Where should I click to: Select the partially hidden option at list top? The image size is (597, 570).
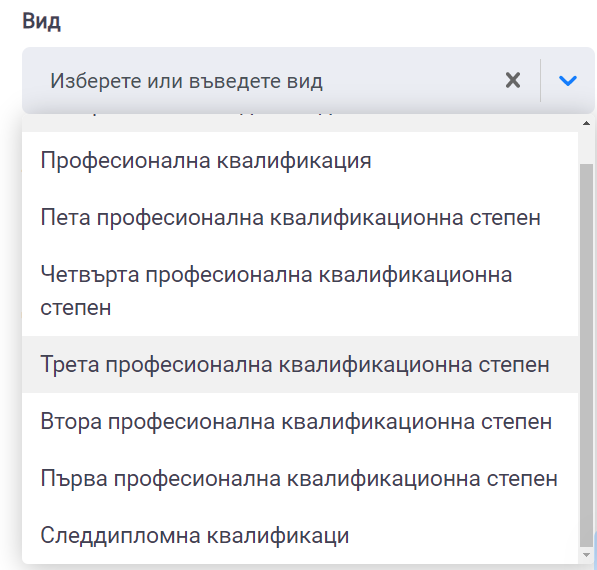click(300, 123)
